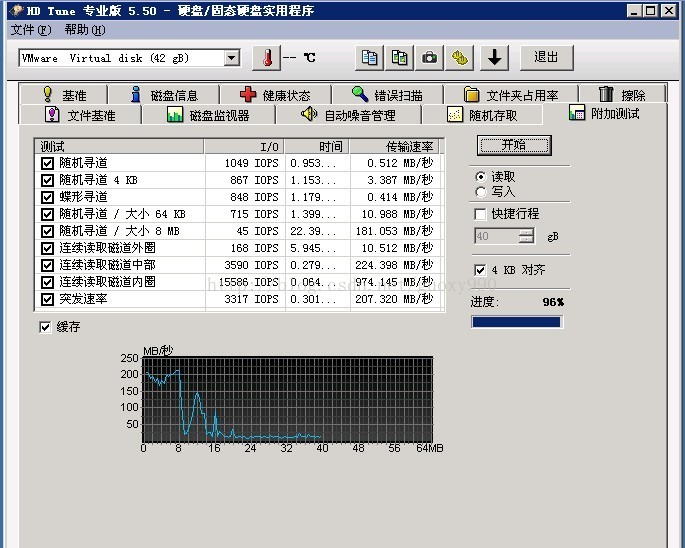
Task: Click the 96% progress text
Action: (x=553, y=302)
